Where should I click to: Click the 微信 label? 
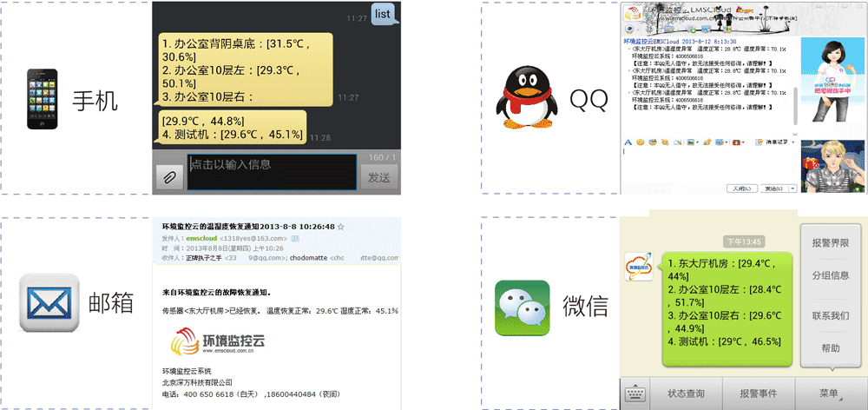click(586, 306)
